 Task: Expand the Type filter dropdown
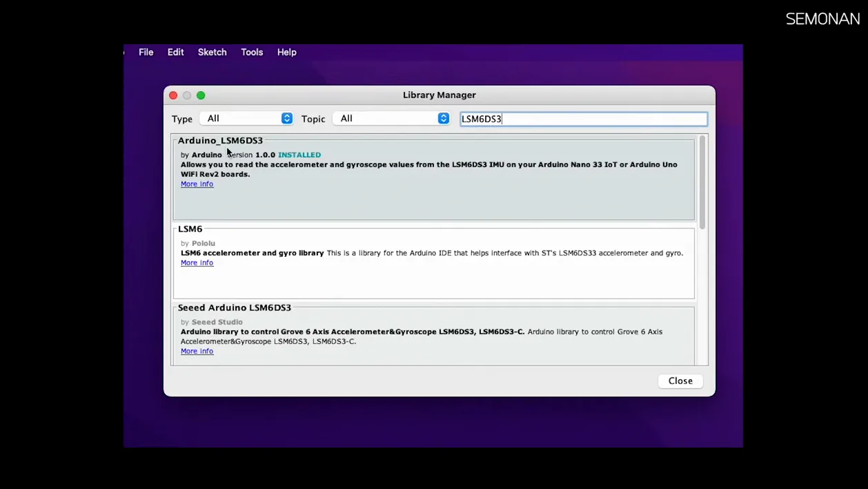click(x=246, y=119)
